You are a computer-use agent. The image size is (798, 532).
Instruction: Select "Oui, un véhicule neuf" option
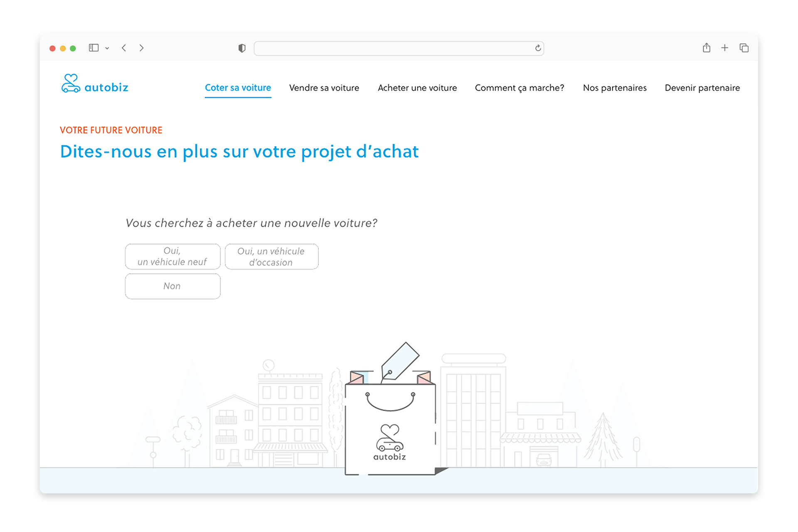point(172,256)
